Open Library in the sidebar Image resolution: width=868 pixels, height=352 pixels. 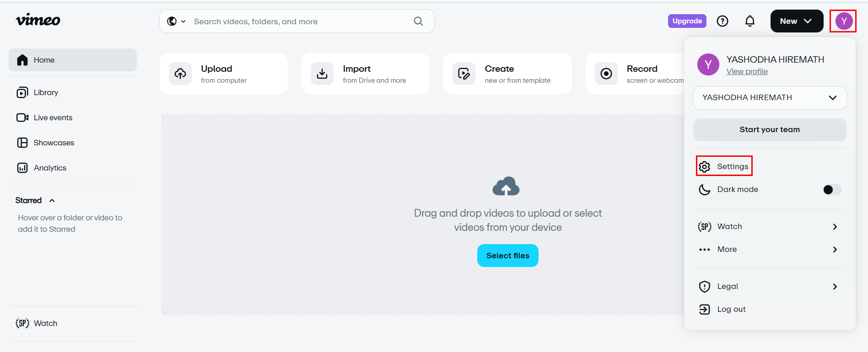pyautogui.click(x=46, y=92)
